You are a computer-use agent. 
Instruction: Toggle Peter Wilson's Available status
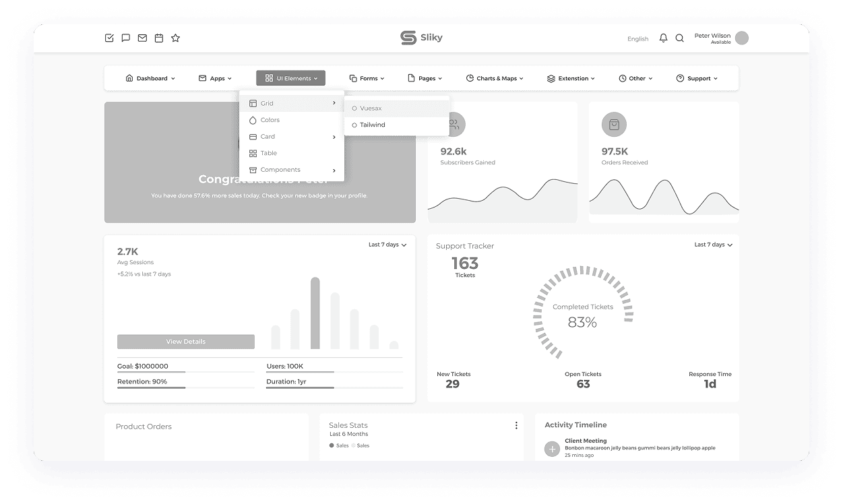click(x=720, y=42)
